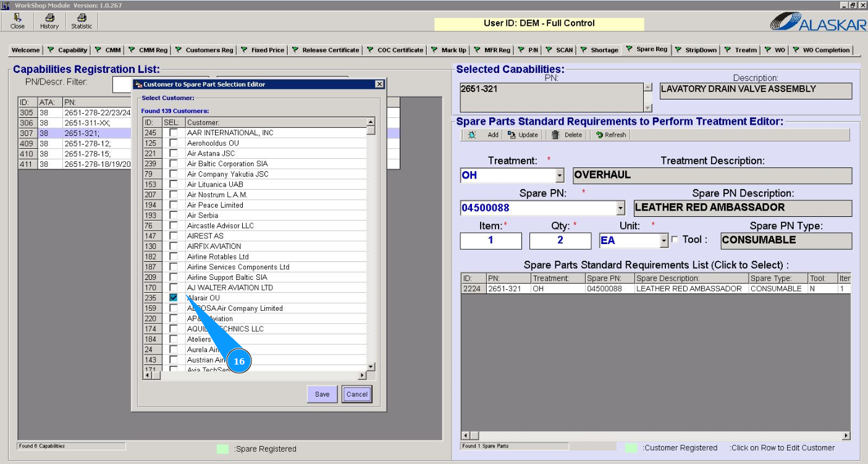Image resolution: width=868 pixels, height=464 pixels.
Task: Save the customer selection
Action: 322,394
